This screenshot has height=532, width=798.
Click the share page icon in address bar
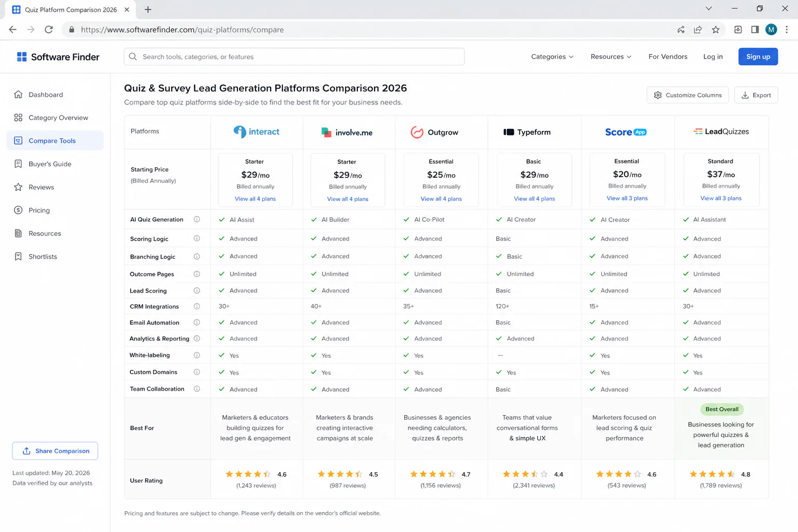[698, 30]
